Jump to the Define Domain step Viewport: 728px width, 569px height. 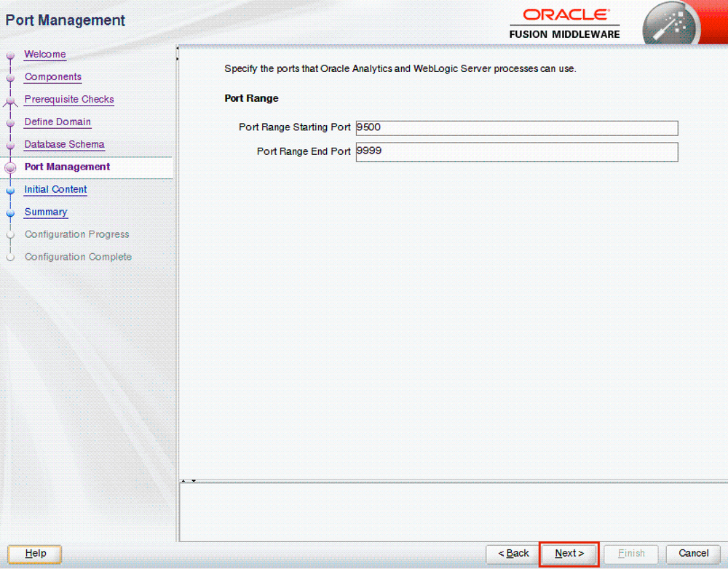[x=58, y=122]
